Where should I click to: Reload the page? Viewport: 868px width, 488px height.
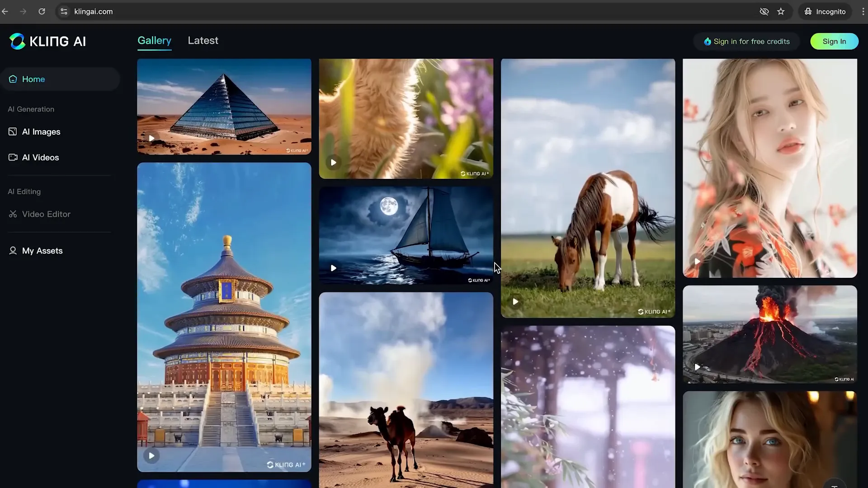pos(42,11)
